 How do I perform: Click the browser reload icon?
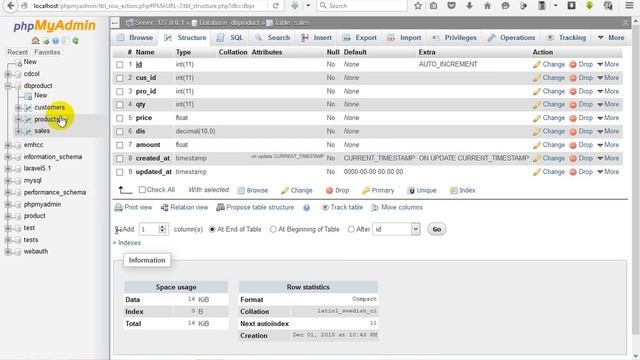[x=276, y=6]
